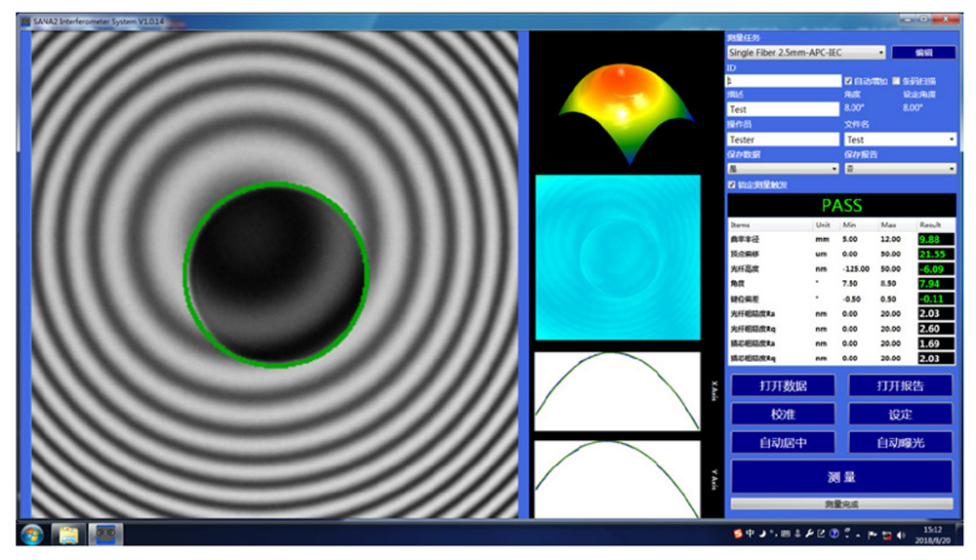Enable the 条码扫描 checkbox
This screenshot has width=976, height=560.
click(x=896, y=81)
